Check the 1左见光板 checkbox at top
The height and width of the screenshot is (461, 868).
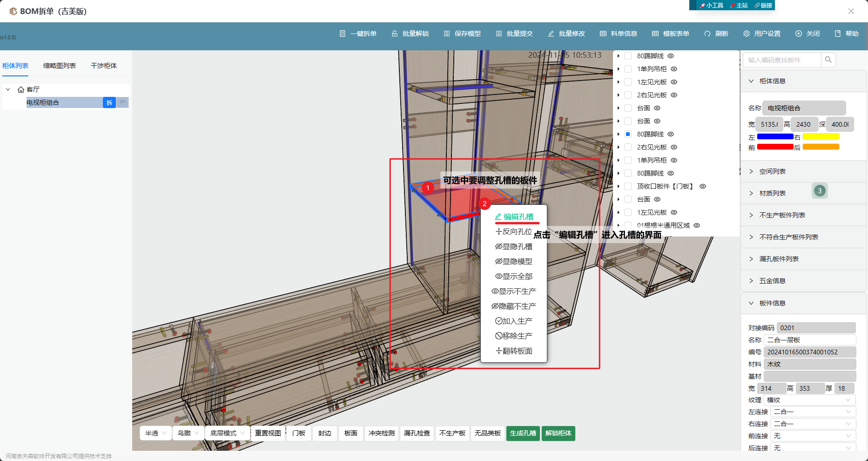click(x=628, y=82)
